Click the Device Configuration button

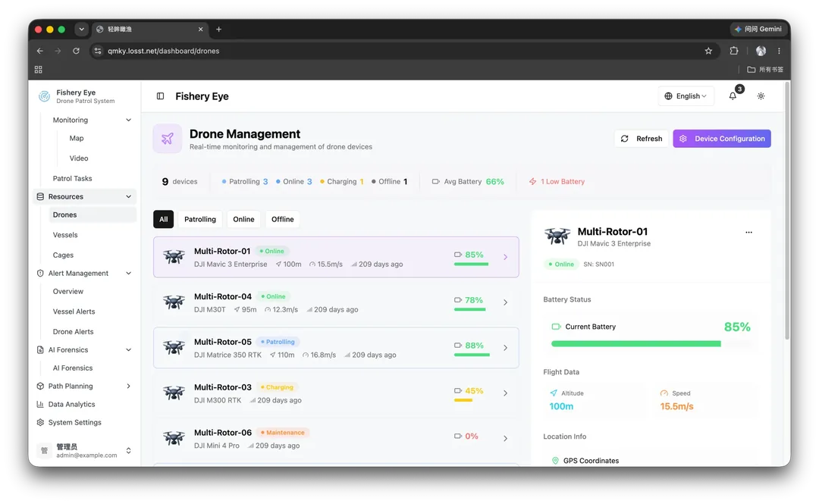pyautogui.click(x=722, y=139)
